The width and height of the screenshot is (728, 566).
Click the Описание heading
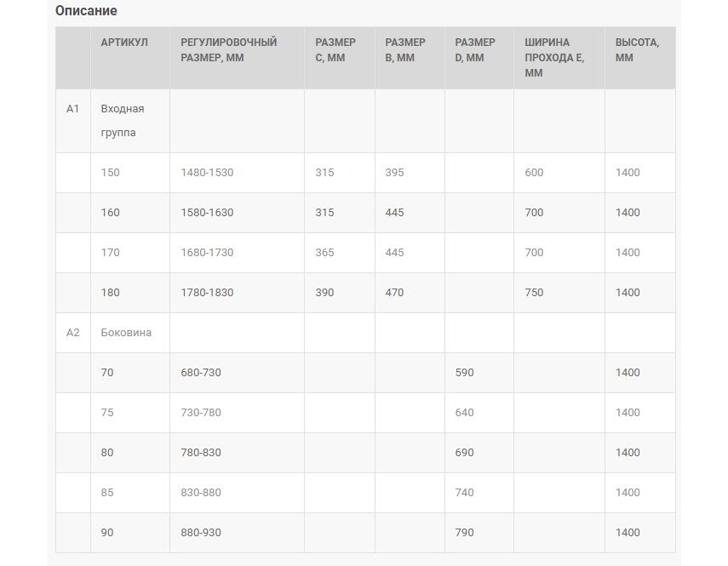click(86, 11)
